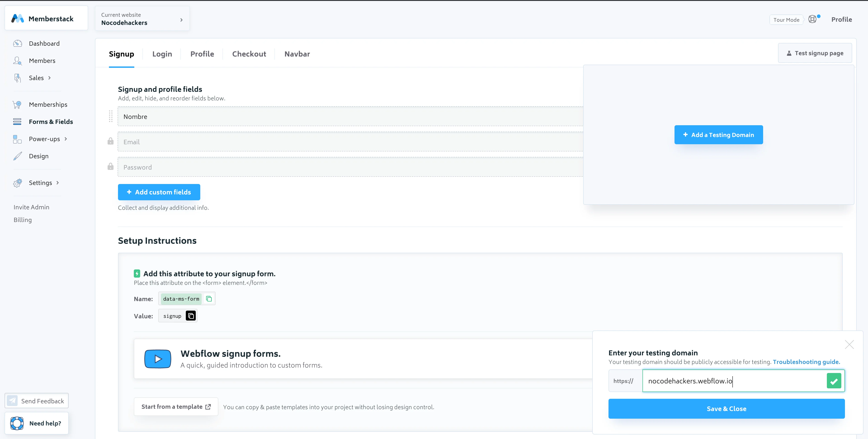Copy the data-ms-form attribute name

pos(209,299)
